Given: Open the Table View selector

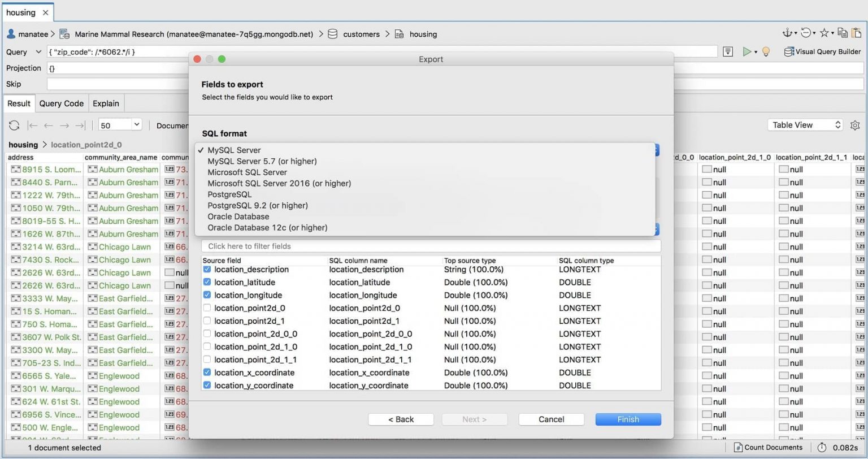Looking at the screenshot, I should pos(805,124).
